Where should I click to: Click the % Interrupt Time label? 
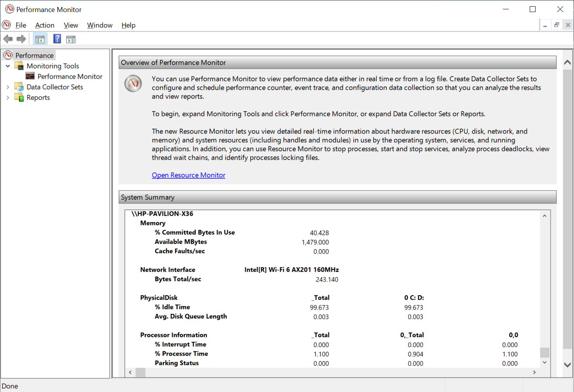pos(181,344)
